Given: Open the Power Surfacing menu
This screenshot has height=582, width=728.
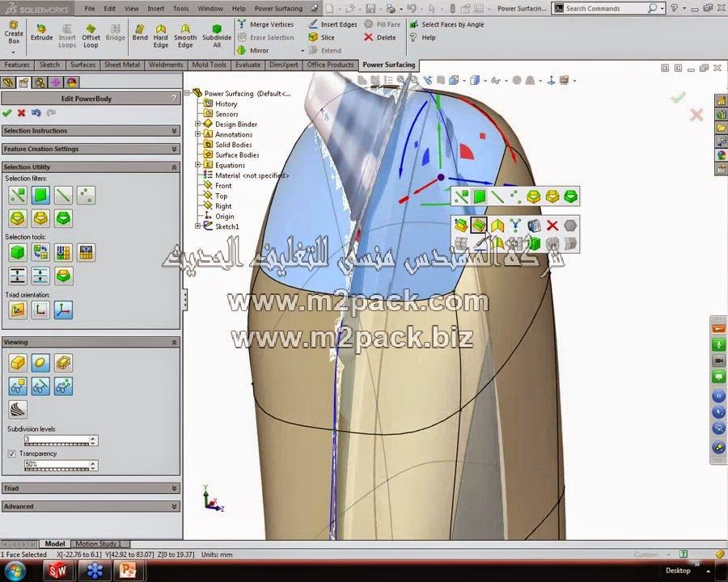Looking at the screenshot, I should 278,8.
